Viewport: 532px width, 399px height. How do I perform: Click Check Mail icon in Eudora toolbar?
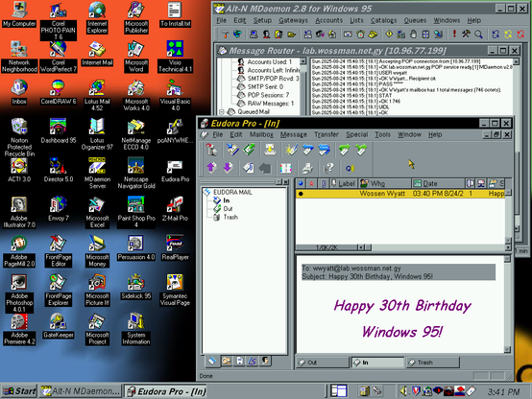coord(270,150)
